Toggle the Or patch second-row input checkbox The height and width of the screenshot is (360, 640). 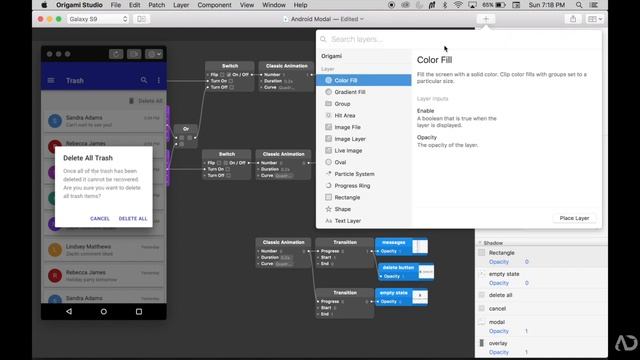pos(182,144)
